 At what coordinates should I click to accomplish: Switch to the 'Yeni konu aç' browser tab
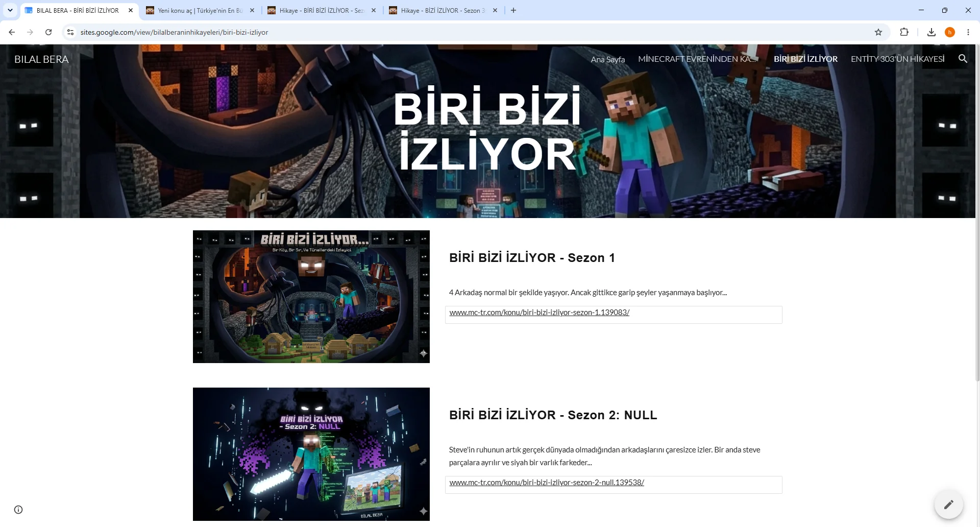click(200, 10)
